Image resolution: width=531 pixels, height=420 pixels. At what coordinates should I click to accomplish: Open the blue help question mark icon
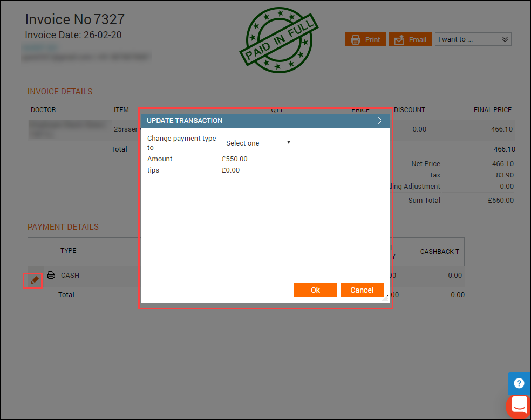point(519,383)
